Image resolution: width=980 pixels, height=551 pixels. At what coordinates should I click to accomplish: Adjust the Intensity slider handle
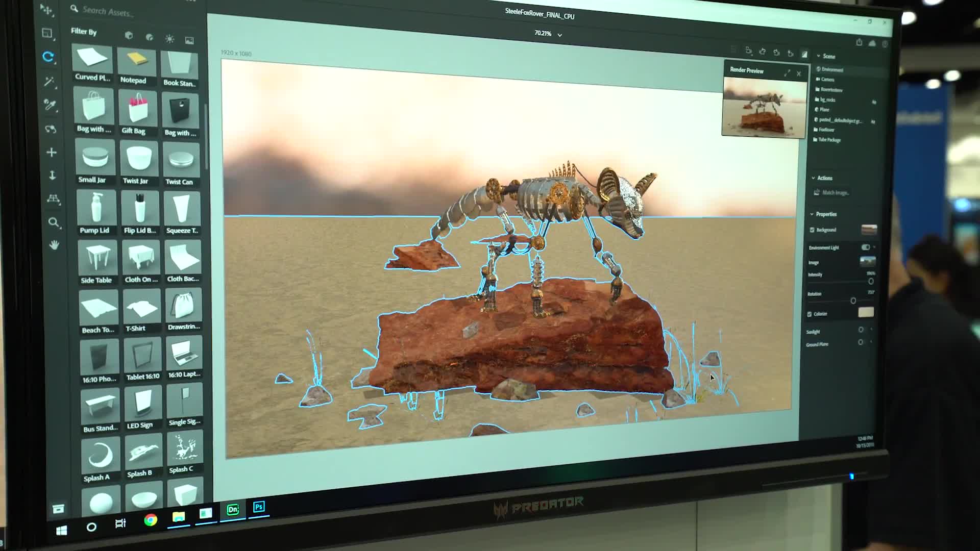tap(871, 281)
